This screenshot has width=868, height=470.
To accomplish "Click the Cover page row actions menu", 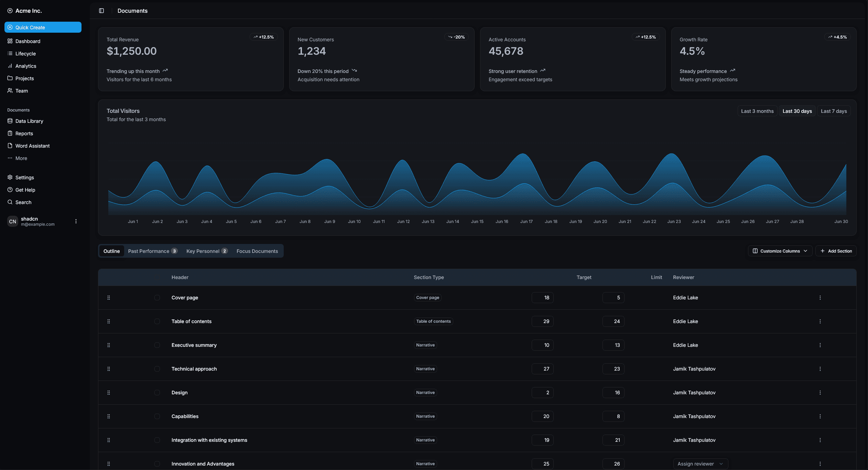I will pos(820,298).
